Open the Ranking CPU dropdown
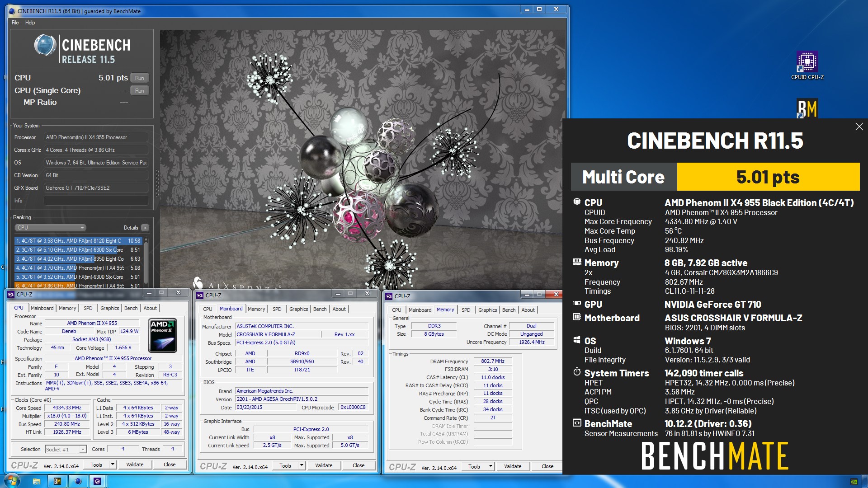 point(50,228)
